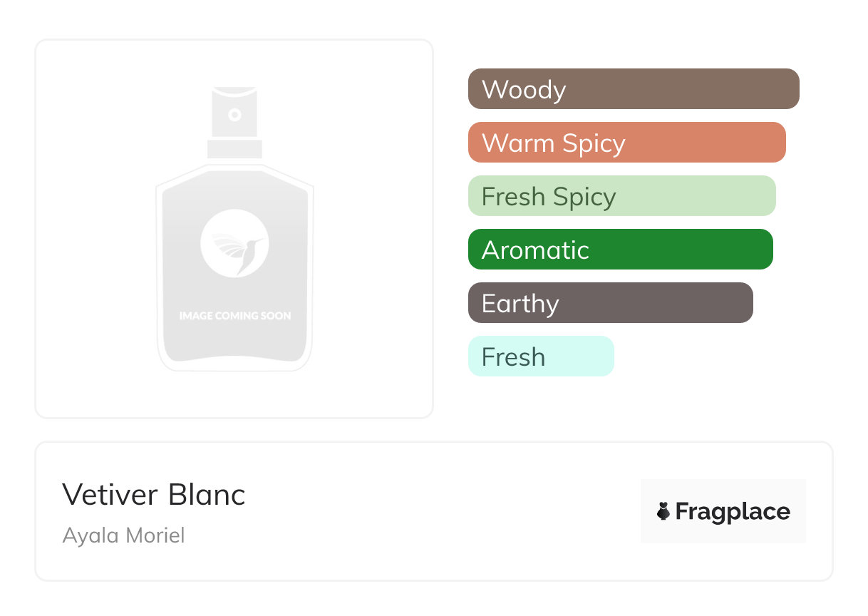
Task: Click the Image Coming Soon text
Action: click(x=234, y=315)
